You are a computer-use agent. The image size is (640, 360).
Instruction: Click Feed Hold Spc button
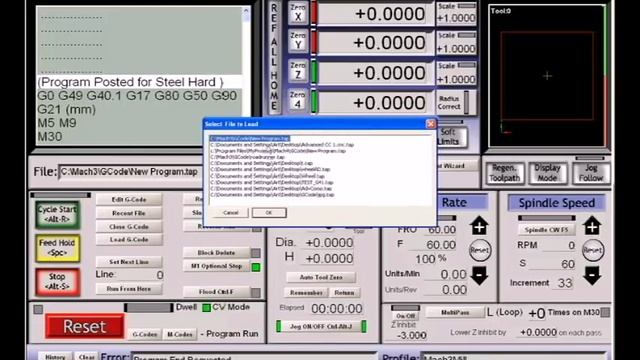coord(57,248)
